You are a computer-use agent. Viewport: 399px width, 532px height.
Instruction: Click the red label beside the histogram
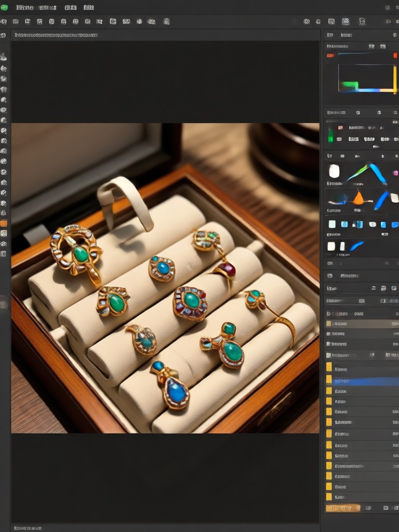click(330, 56)
